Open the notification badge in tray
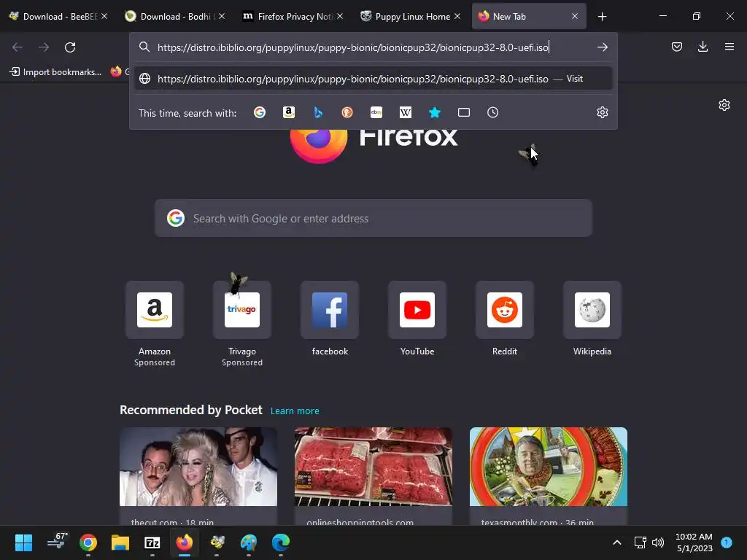This screenshot has width=747, height=560. pos(727,542)
